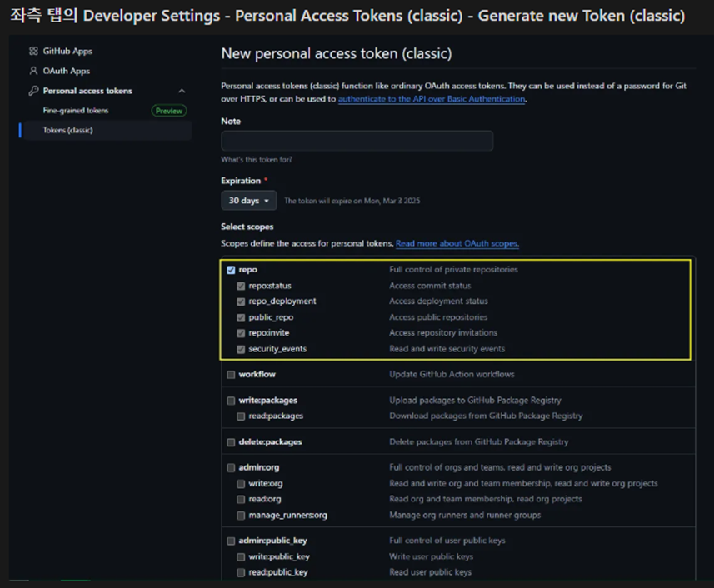Click the Personal access tokens key icon
The height and width of the screenshot is (588, 714).
[x=33, y=91]
